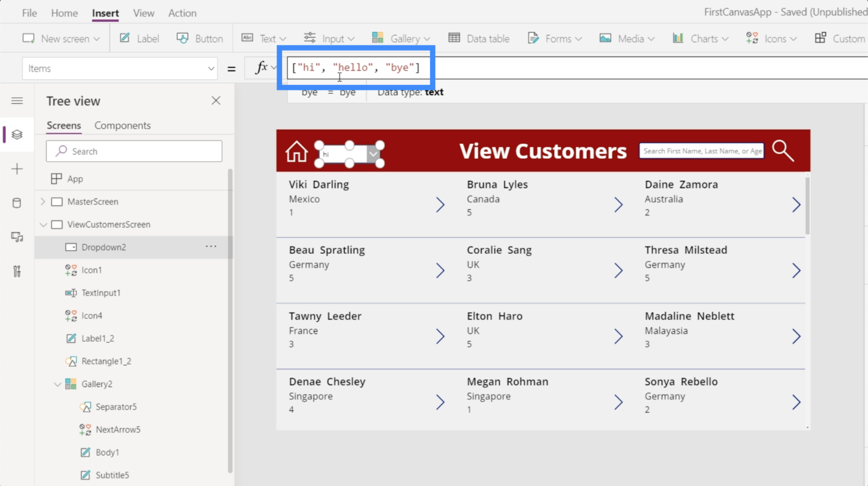
Task: Open the canvas dropdown chevron showing hi
Action: [374, 154]
